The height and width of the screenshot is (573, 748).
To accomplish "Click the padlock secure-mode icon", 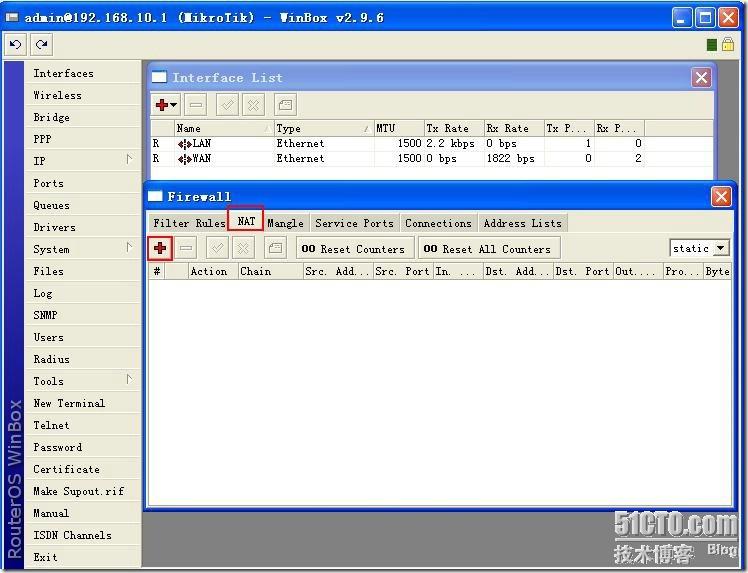I will 727,44.
